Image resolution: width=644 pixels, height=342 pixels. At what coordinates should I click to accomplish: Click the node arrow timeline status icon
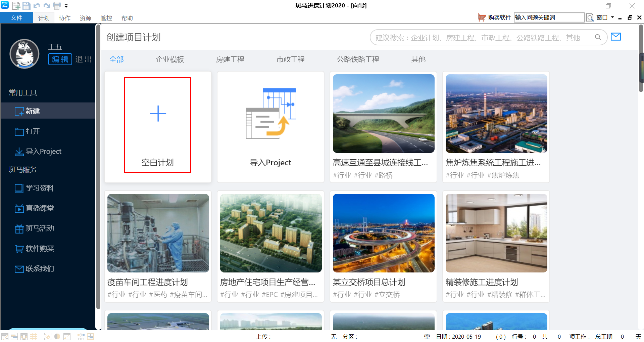(81, 337)
